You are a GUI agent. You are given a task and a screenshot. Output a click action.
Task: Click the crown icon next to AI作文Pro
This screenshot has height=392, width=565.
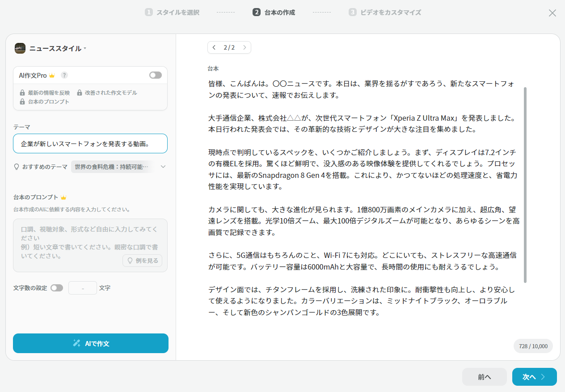(x=52, y=76)
